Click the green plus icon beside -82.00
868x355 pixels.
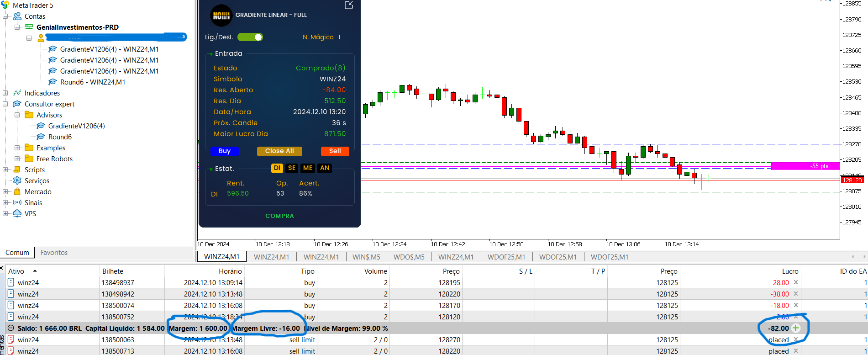click(796, 328)
